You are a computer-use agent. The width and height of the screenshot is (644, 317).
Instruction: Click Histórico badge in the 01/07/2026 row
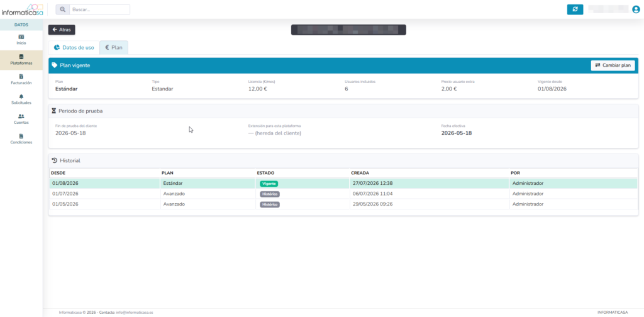[x=269, y=194]
